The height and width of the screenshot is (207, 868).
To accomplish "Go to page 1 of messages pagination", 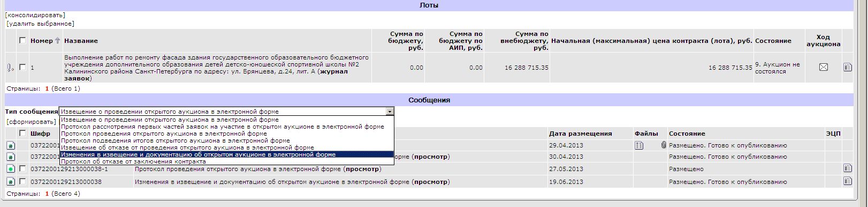I will (47, 194).
